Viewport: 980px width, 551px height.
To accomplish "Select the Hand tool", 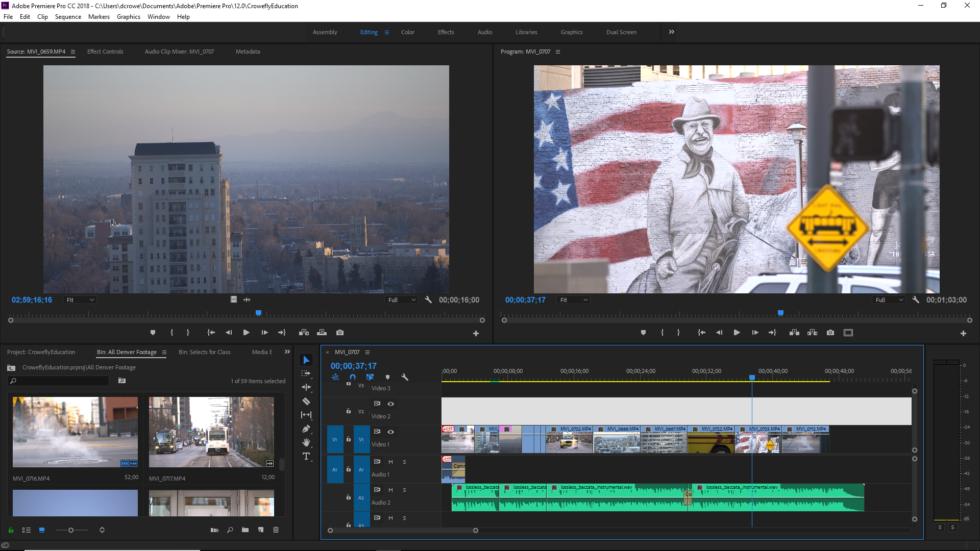I will pyautogui.click(x=306, y=442).
